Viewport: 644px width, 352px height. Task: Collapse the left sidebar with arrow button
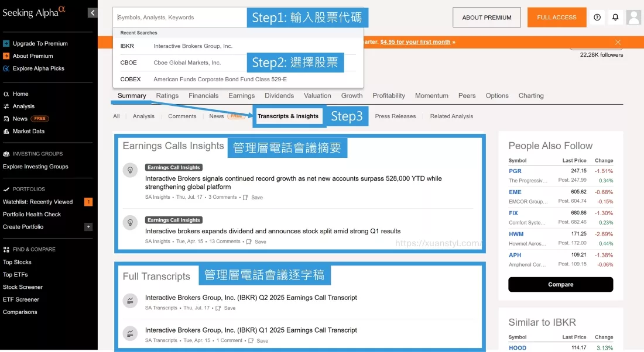coord(93,13)
